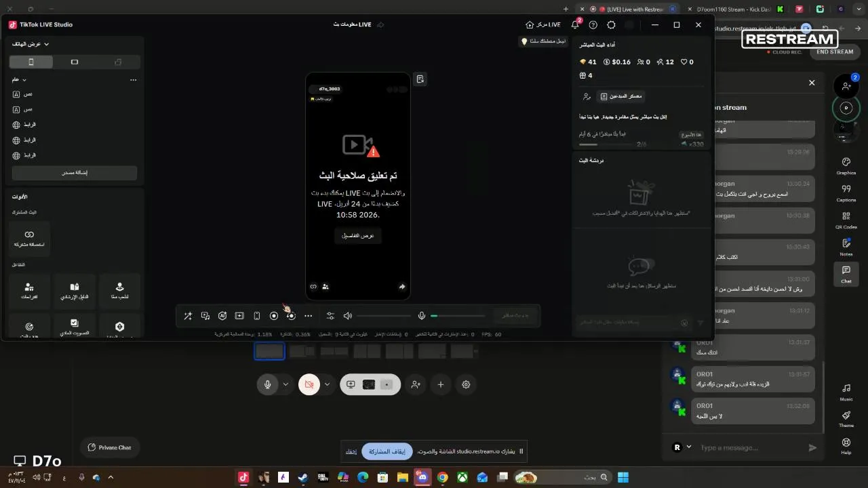
Task: Select portrait phone layout in TikTok Studio
Action: pyautogui.click(x=31, y=62)
